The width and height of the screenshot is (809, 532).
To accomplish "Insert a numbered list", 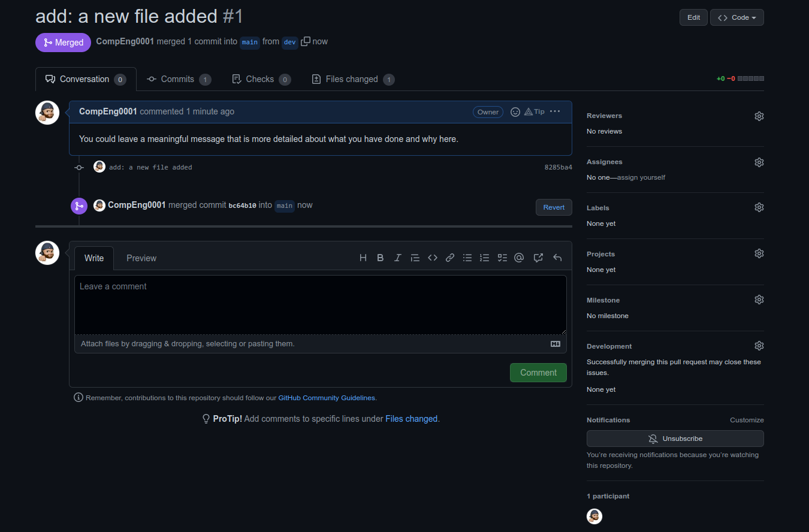I will point(485,258).
